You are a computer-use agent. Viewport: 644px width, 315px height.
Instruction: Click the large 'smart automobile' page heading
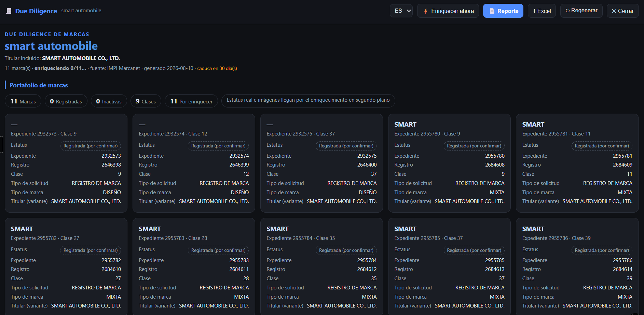[51, 46]
